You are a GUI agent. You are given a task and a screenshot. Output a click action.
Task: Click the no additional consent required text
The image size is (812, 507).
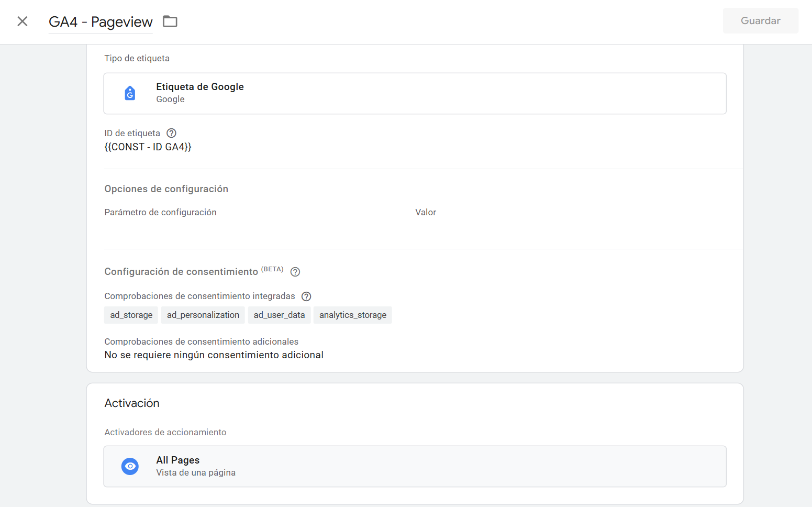pos(214,355)
